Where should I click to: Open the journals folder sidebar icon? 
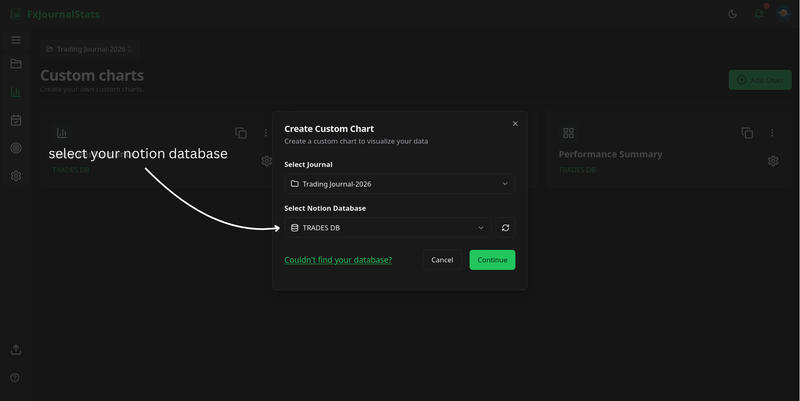coord(16,64)
